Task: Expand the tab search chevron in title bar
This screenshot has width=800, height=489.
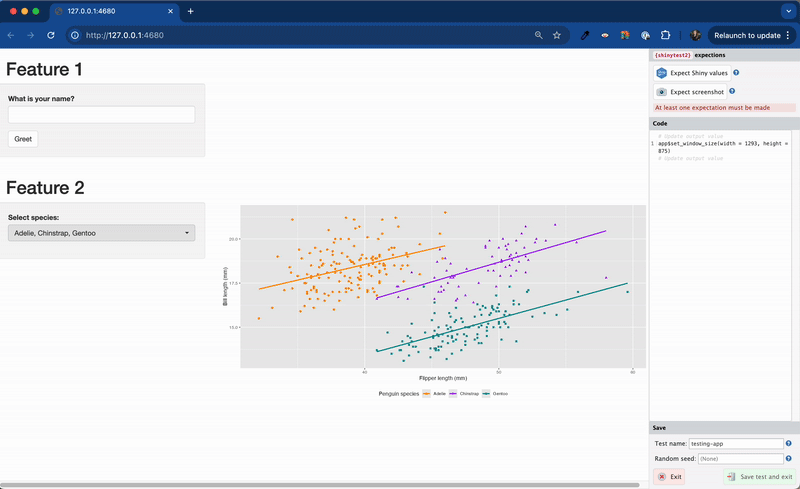Action: pos(786,11)
